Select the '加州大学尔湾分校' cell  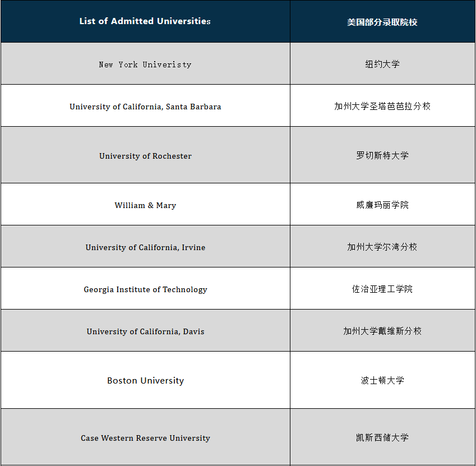point(382,247)
